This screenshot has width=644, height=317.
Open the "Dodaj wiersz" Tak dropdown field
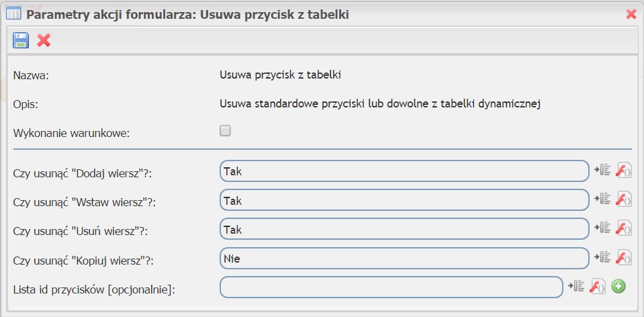[404, 171]
